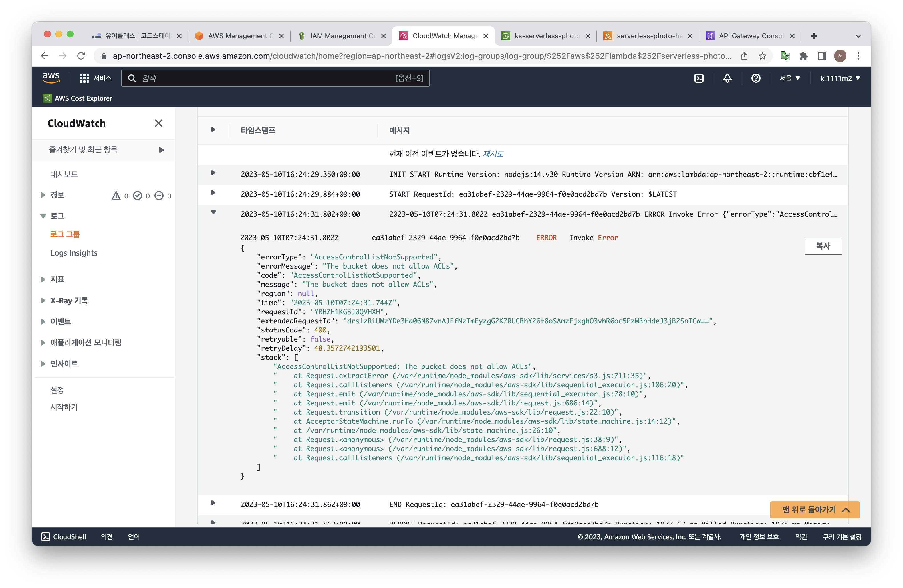The image size is (903, 588).
Task: Open 시작하기 in the sidebar
Action: [x=64, y=407]
